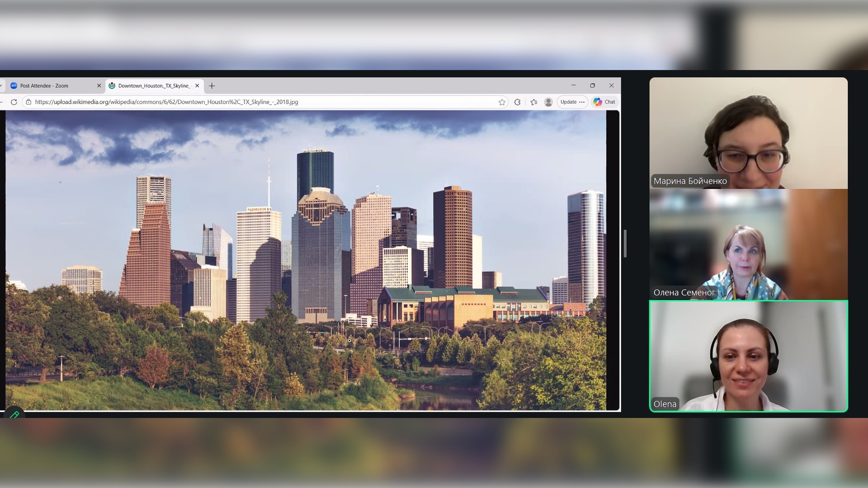Close the Downtown Houston Skyline tab

click(197, 86)
